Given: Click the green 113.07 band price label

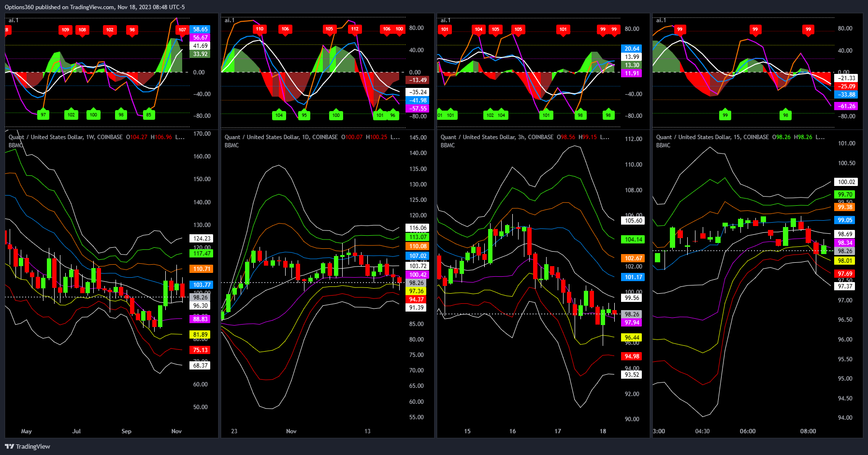Looking at the screenshot, I should coord(418,237).
